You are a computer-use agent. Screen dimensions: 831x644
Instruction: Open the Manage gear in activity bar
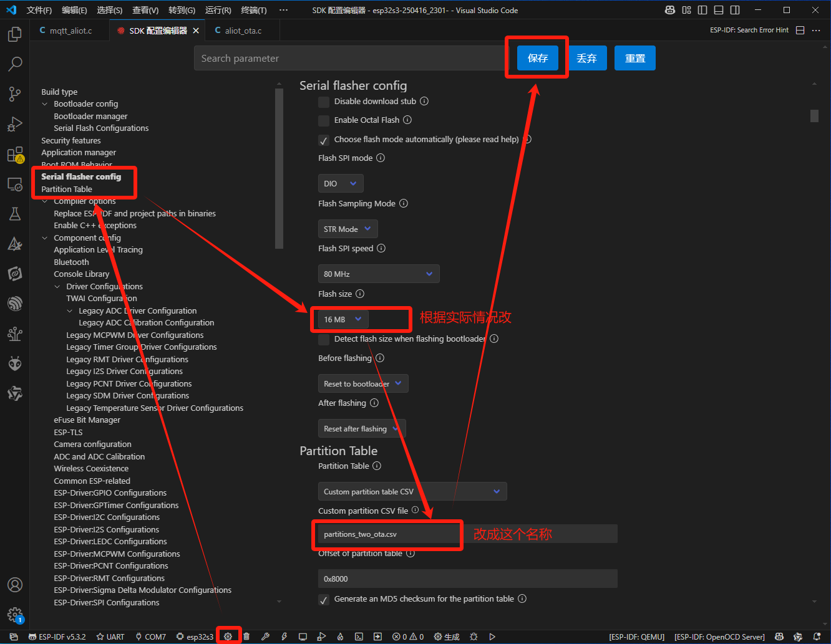(15, 615)
